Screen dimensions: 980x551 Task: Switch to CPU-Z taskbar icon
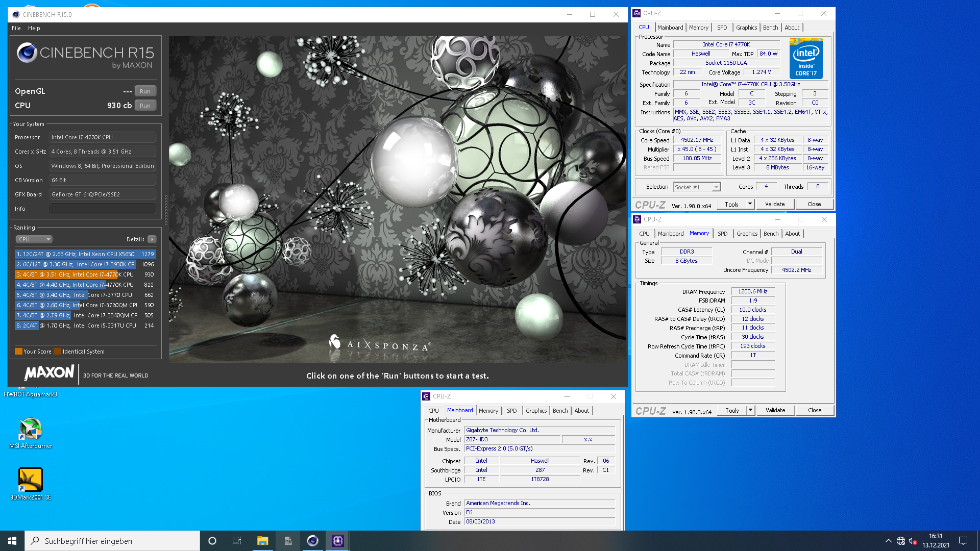click(x=338, y=541)
